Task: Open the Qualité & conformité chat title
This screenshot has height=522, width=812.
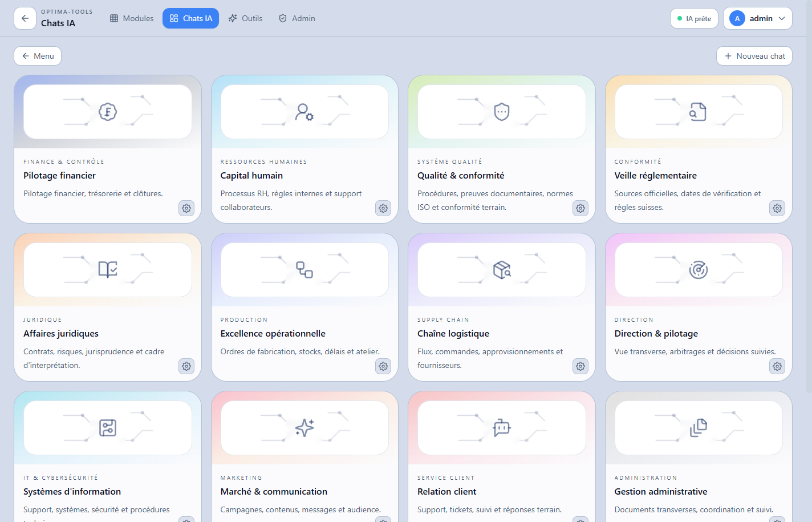Action: [461, 176]
